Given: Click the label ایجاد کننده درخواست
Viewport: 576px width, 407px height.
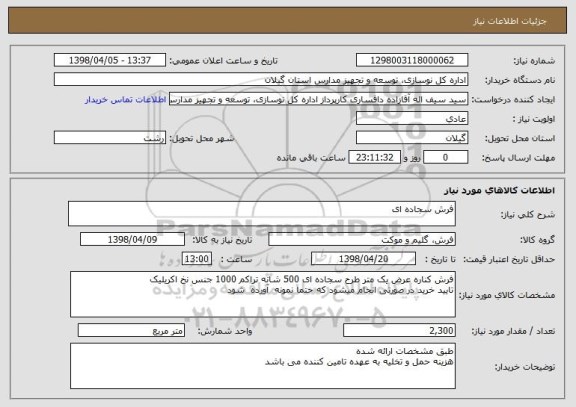Looking at the screenshot, I should [513, 100].
